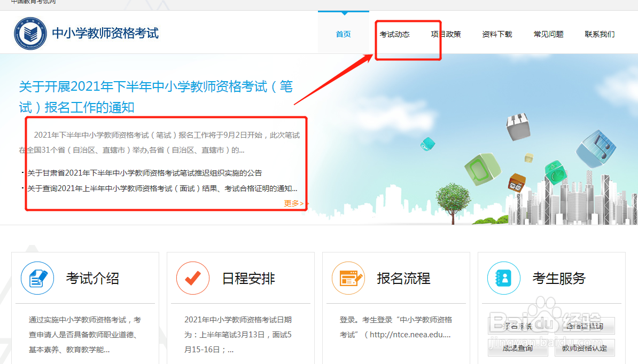The image size is (638, 364).
Task: Click the red checkmark icon above 日程安排
Action: coord(193,278)
